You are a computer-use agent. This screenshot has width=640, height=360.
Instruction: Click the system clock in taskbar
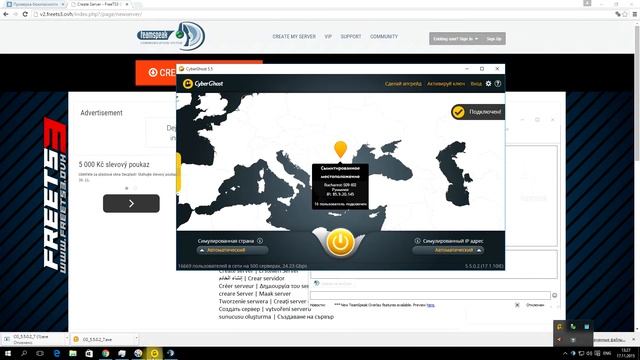pyautogui.click(x=626, y=353)
